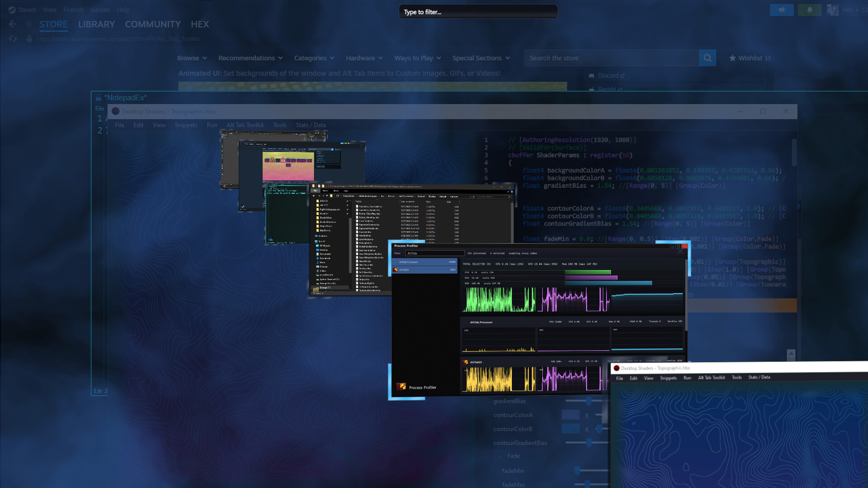
Task: Switch to the Steam LIBRARY tab
Action: [96, 24]
